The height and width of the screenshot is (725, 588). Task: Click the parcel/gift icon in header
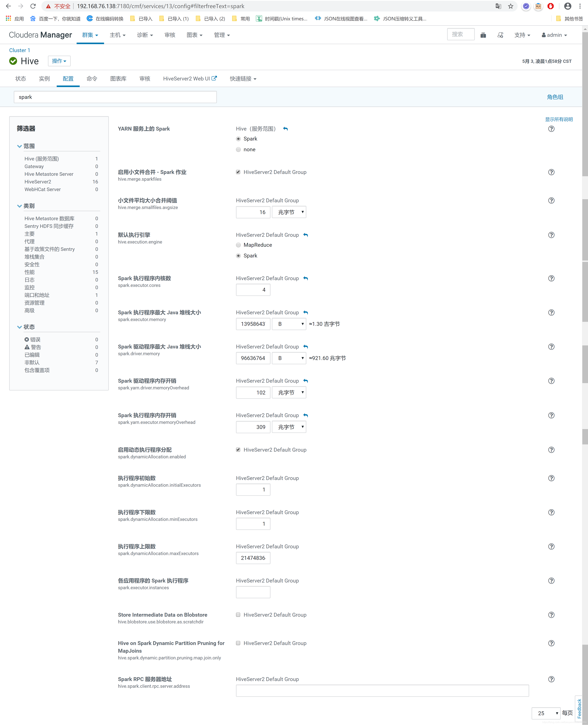483,35
